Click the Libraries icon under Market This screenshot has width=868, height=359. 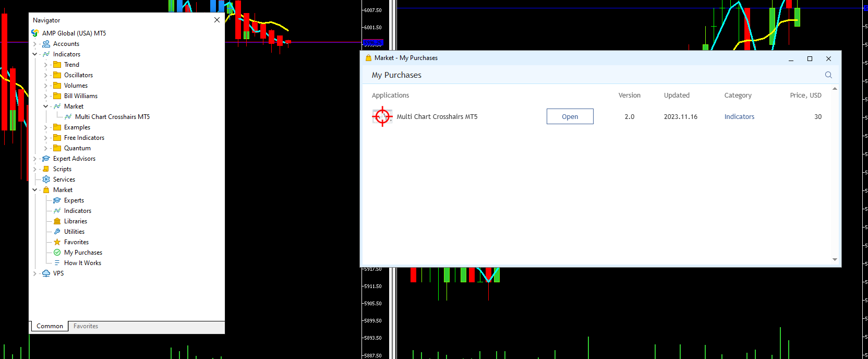(x=57, y=221)
